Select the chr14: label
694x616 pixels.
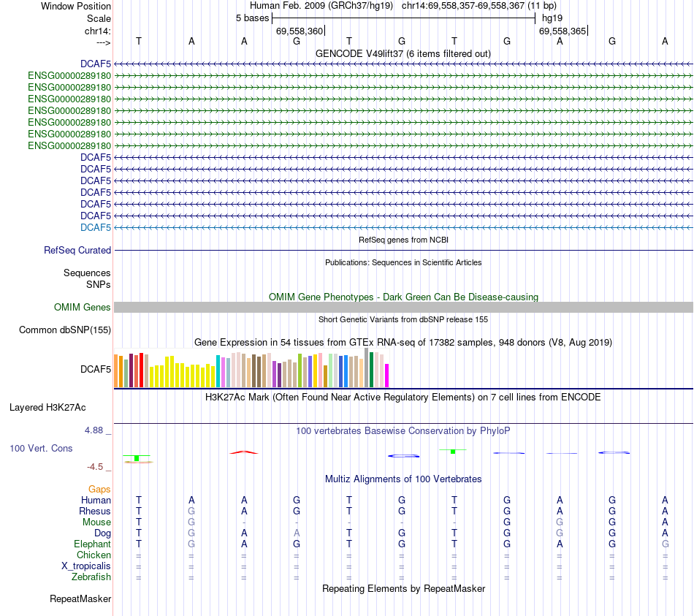click(97, 31)
